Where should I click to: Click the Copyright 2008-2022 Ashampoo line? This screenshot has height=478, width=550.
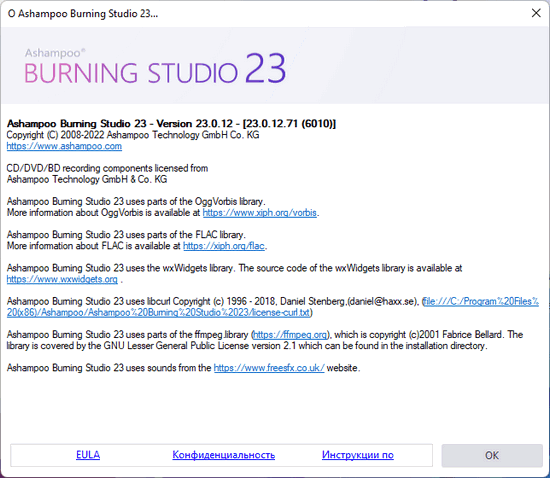coord(133,135)
